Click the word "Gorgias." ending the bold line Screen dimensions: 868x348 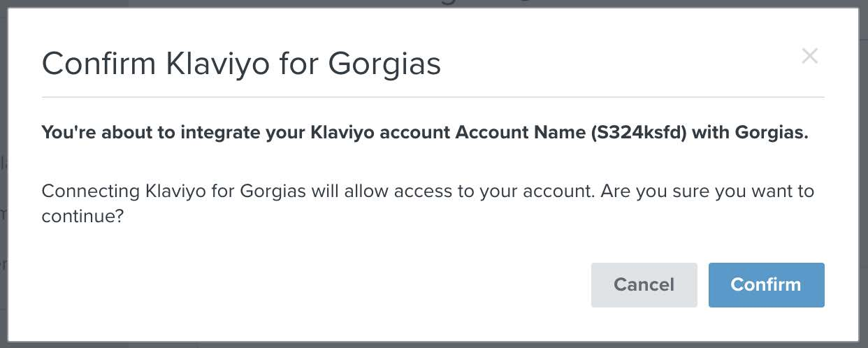pyautogui.click(x=772, y=133)
